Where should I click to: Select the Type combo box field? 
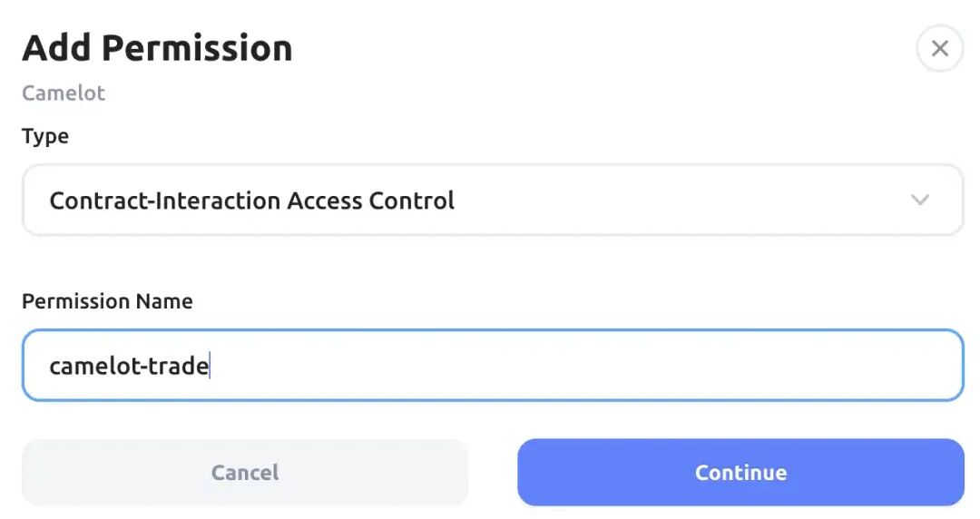pos(492,200)
